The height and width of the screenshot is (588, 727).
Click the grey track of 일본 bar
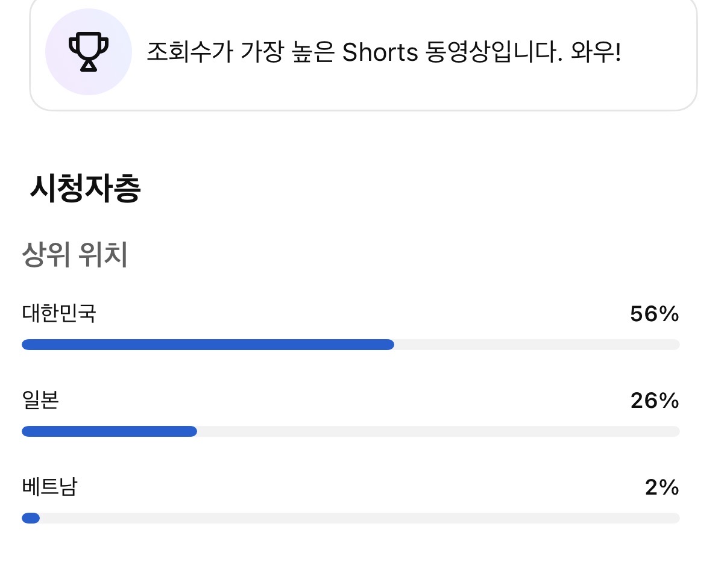tap(438, 431)
